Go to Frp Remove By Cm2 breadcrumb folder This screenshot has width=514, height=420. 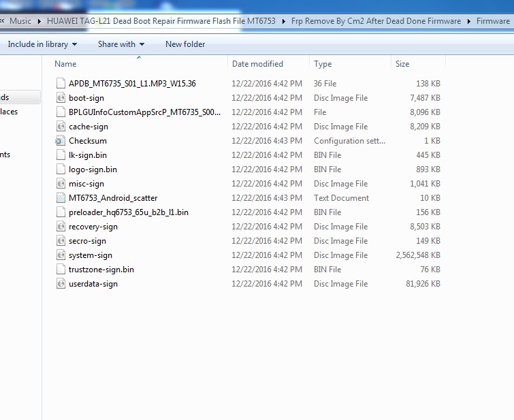pyautogui.click(x=376, y=21)
